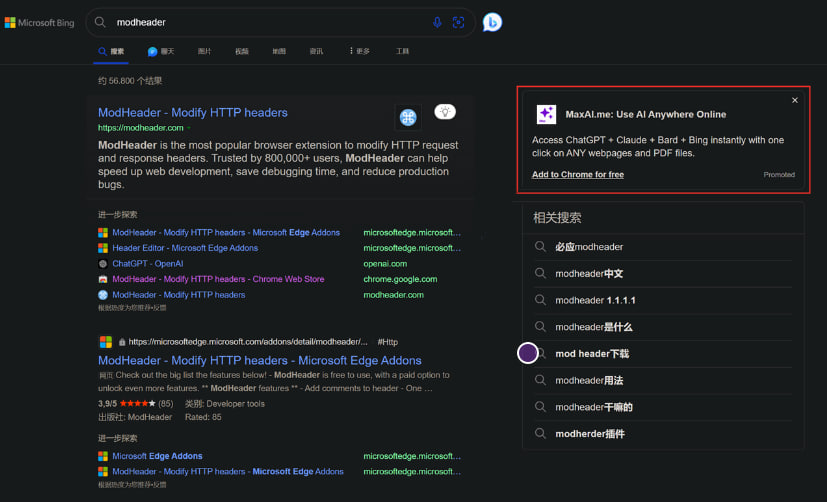
Task: Click the ModHeader site logo thumbnail
Action: coord(408,118)
